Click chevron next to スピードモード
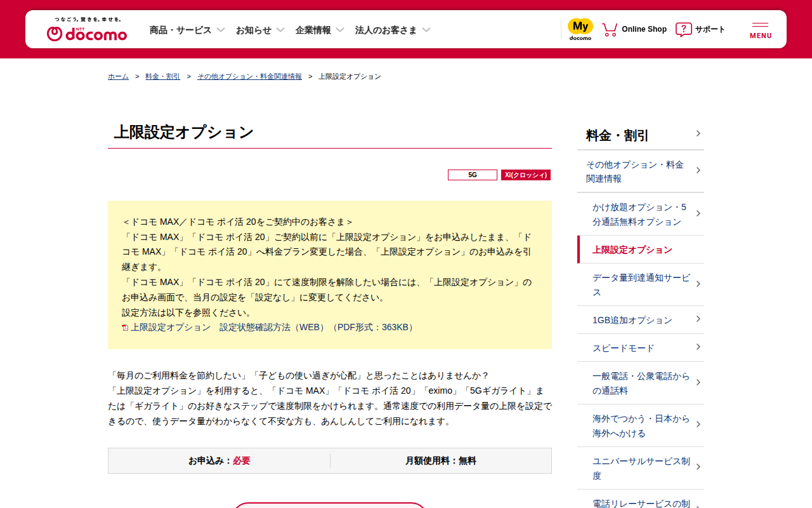This screenshot has width=812, height=508. point(698,347)
